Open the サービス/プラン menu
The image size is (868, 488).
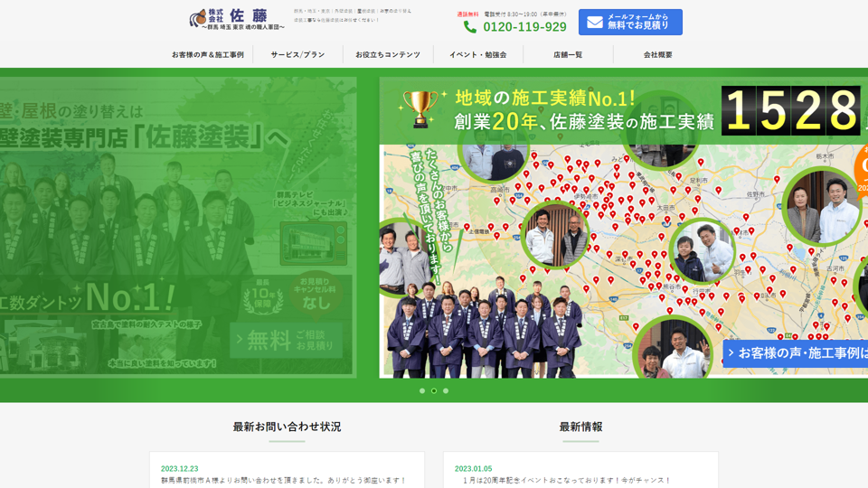[x=297, y=55]
